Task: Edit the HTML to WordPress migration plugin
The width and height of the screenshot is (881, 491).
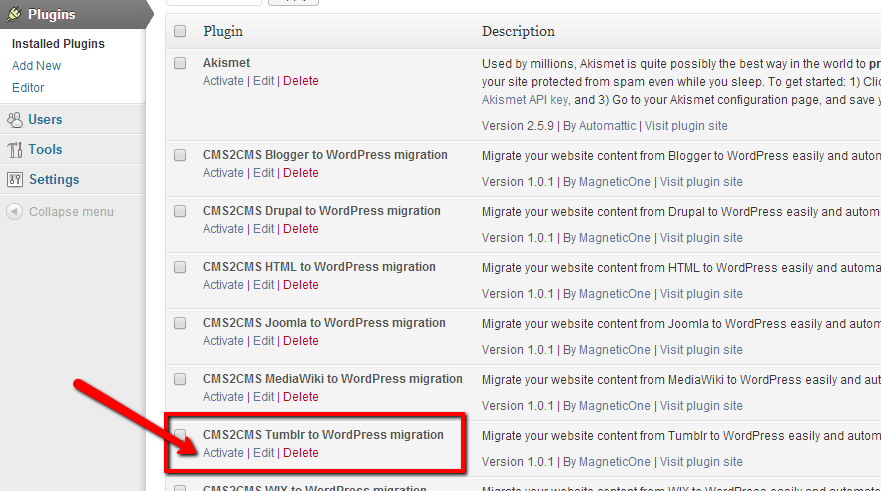Action: (x=264, y=285)
